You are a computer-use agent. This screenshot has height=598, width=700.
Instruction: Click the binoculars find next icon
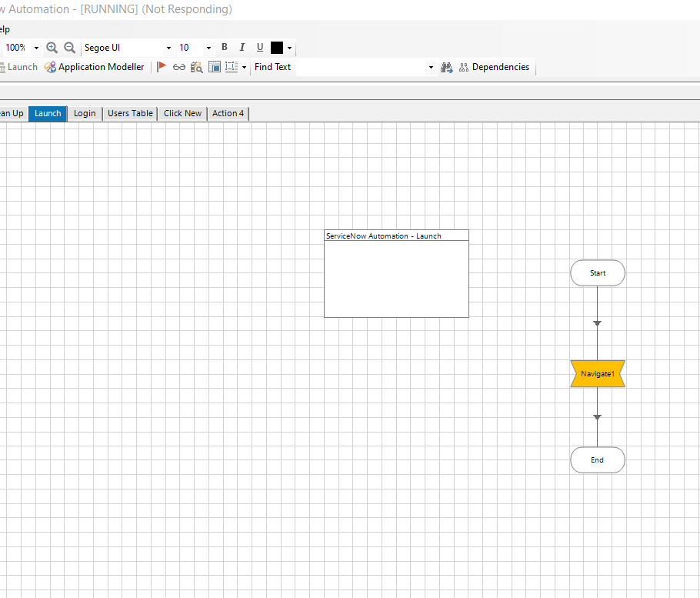[x=447, y=67]
